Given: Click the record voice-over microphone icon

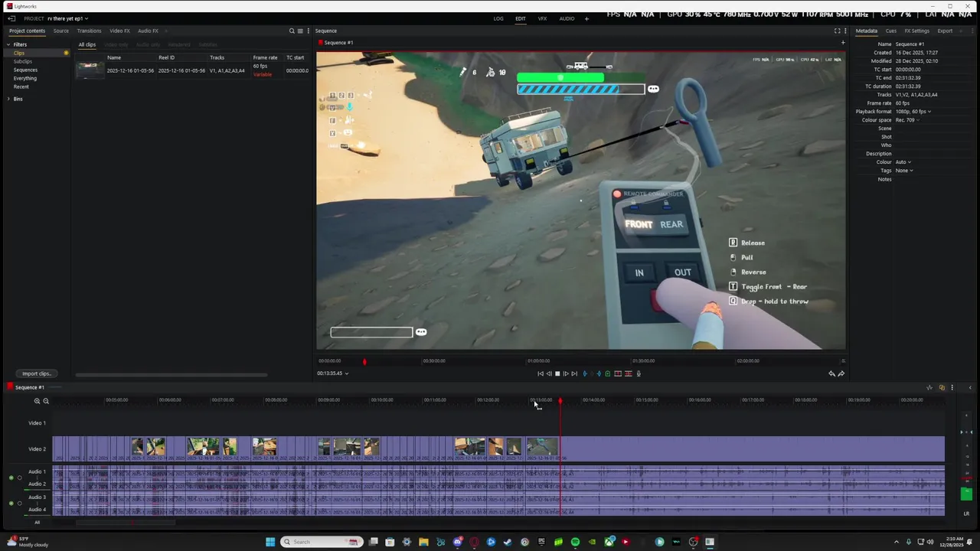Looking at the screenshot, I should [x=639, y=373].
